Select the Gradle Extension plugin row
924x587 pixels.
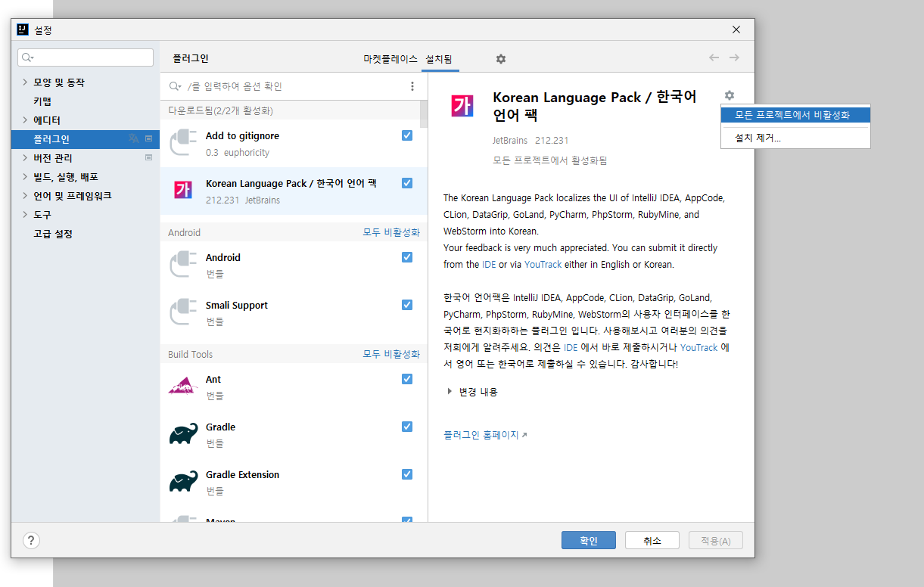pos(294,483)
